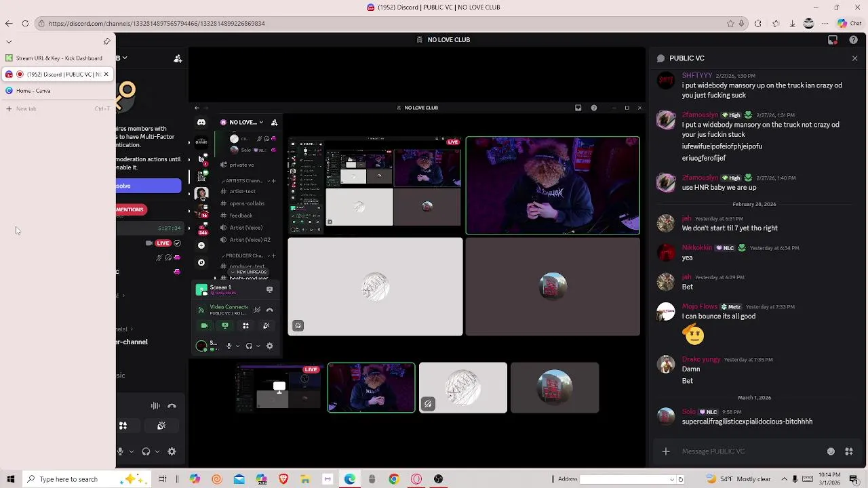Open browser extensions puzzle icon
This screenshot has height=488, width=868.
tap(757, 23)
